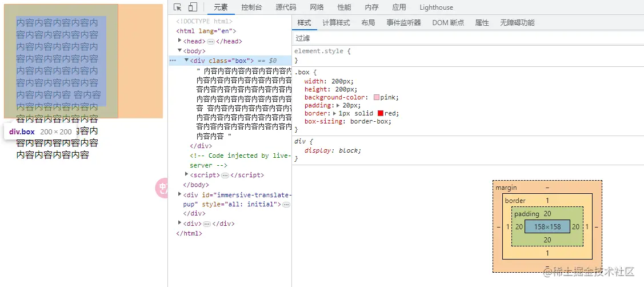644x287 pixels.
Task: Select the 样式 subtab
Action: [305, 23]
